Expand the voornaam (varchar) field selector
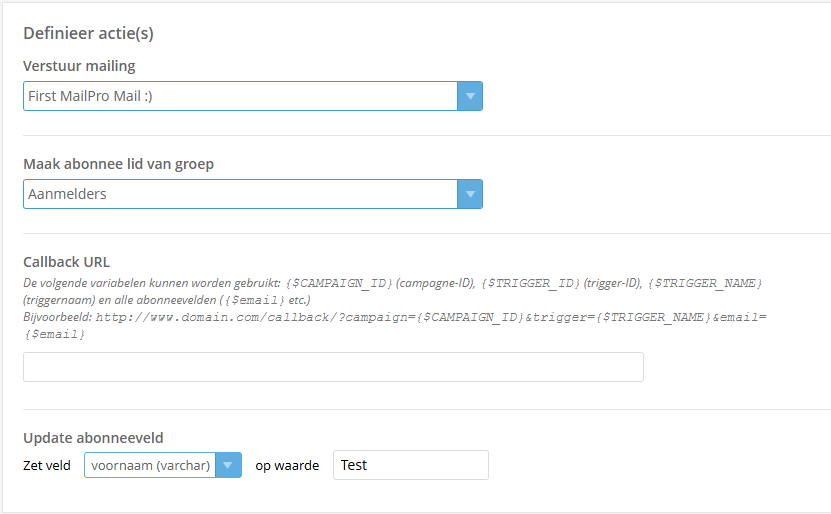 click(151, 465)
